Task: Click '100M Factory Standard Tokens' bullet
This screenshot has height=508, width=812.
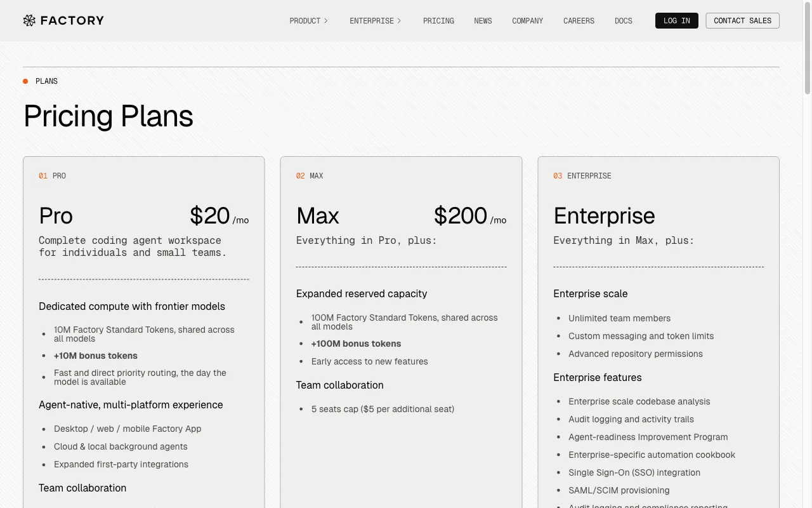Action: tap(405, 322)
